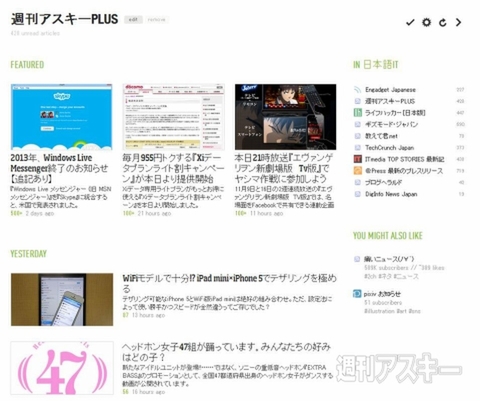Open ギズモード・ジャパン feed

391,124
